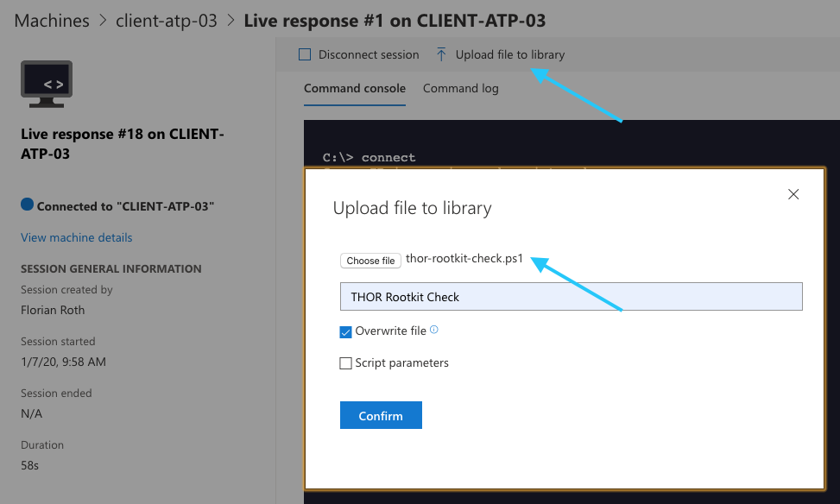Click the machine monitor icon

(x=47, y=85)
